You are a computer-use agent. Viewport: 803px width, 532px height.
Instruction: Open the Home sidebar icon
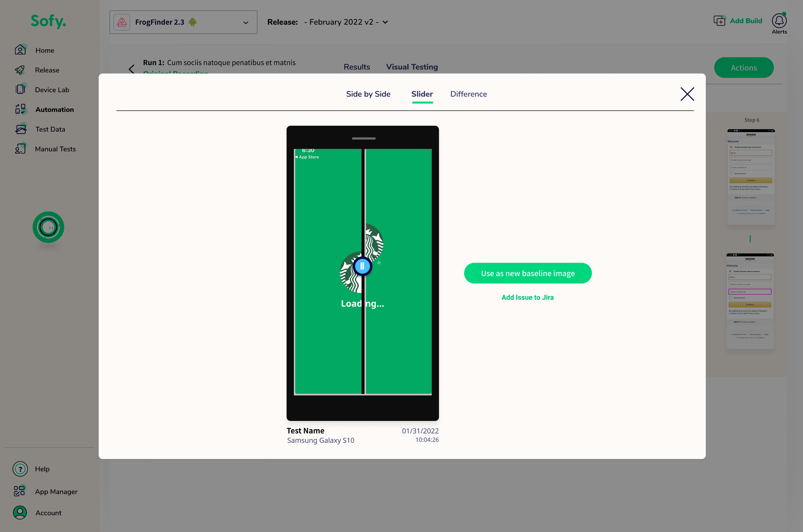point(20,50)
